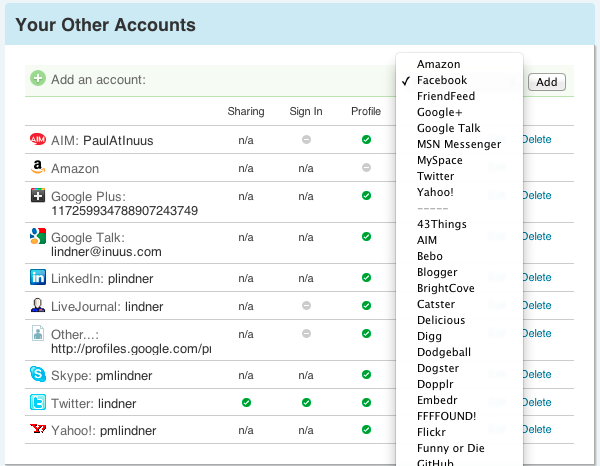600x466 pixels.
Task: Toggle LiveJournal Sign In status
Action: pyautogui.click(x=306, y=305)
